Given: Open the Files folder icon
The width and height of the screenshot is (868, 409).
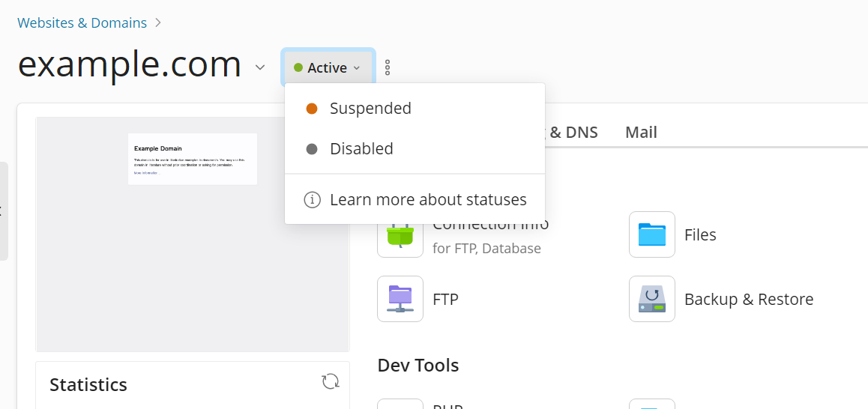Looking at the screenshot, I should [651, 234].
